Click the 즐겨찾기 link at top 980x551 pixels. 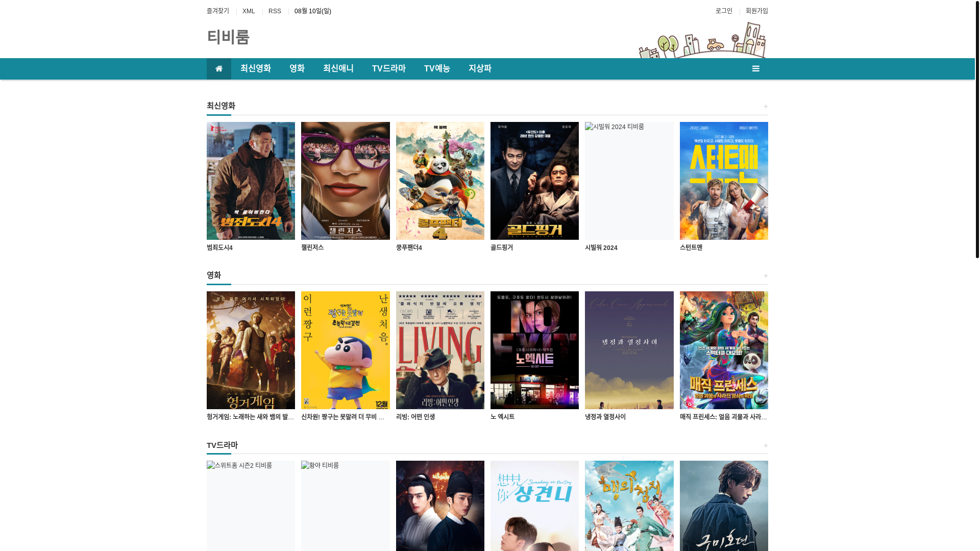coord(218,11)
